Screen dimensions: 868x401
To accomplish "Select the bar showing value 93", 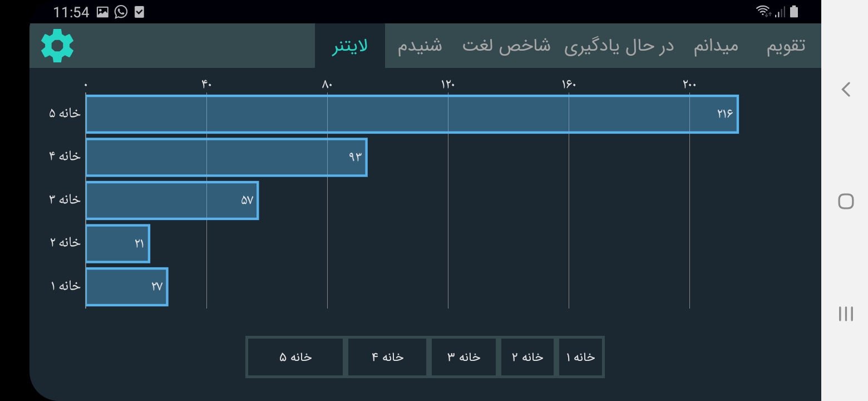I will tap(226, 157).
